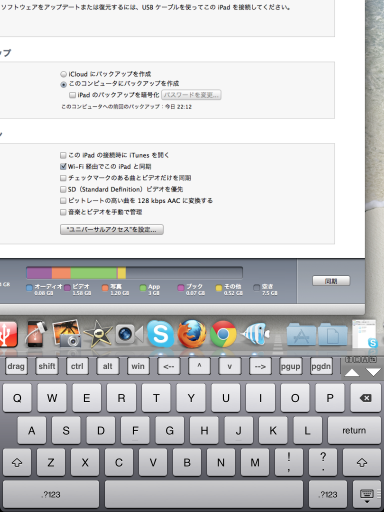Tap the up caret ^ key
This screenshot has height=512, width=384.
point(199,366)
